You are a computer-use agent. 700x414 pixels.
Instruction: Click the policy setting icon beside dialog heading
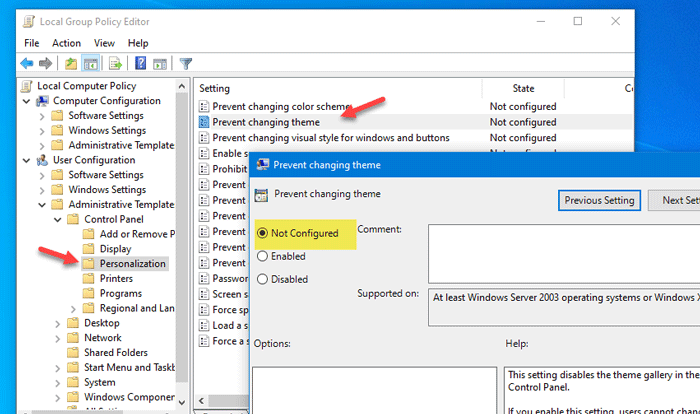(261, 195)
